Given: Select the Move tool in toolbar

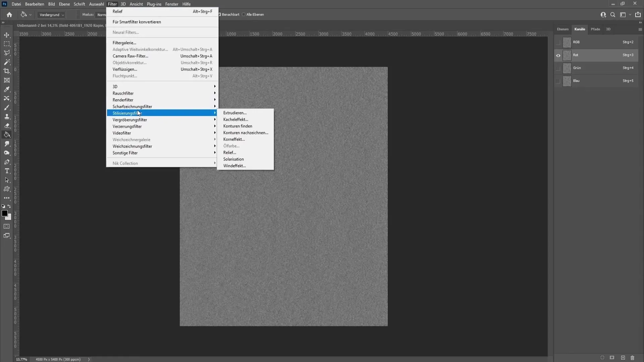Looking at the screenshot, I should tap(7, 35).
